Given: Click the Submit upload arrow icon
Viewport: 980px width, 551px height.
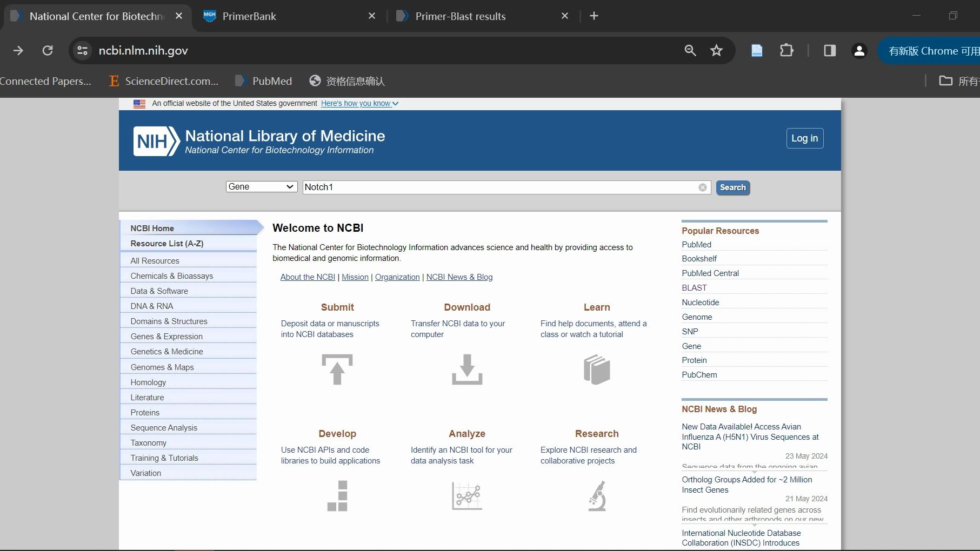Looking at the screenshot, I should tap(337, 369).
